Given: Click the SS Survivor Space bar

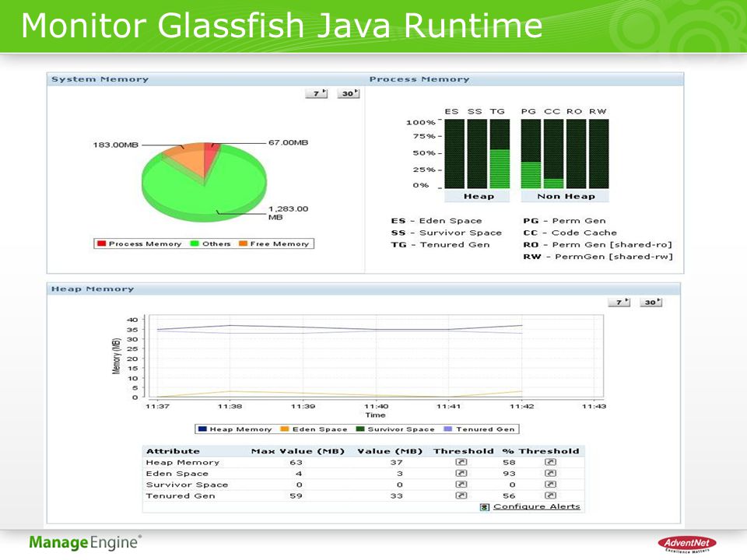Looking at the screenshot, I should (477, 153).
